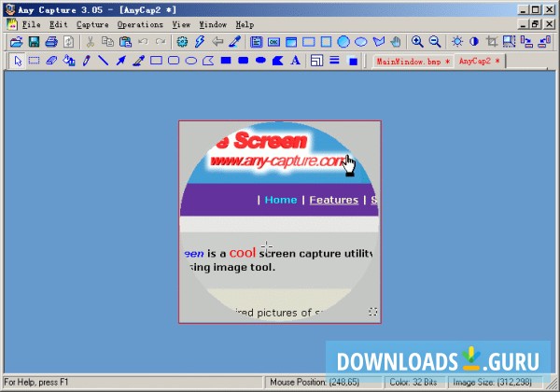Select the Line drawing tool
Screen dimensions: 560x392
104,61
